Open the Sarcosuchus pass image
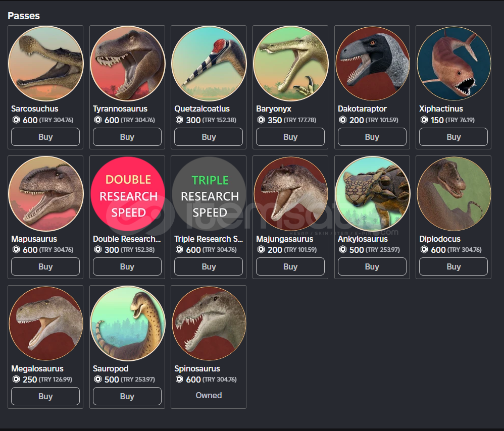 pyautogui.click(x=45, y=64)
